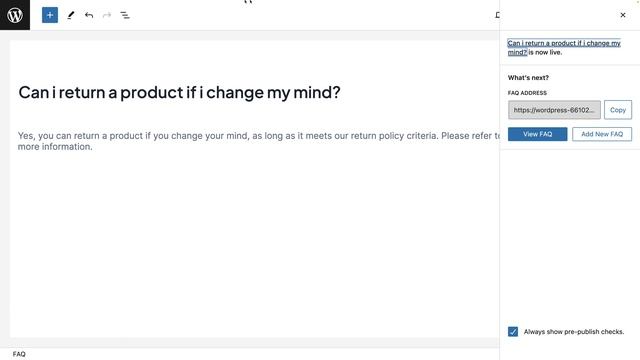Click empty canvas area below the paragraph
Viewport: 640px width, 360px height.
coord(253,245)
